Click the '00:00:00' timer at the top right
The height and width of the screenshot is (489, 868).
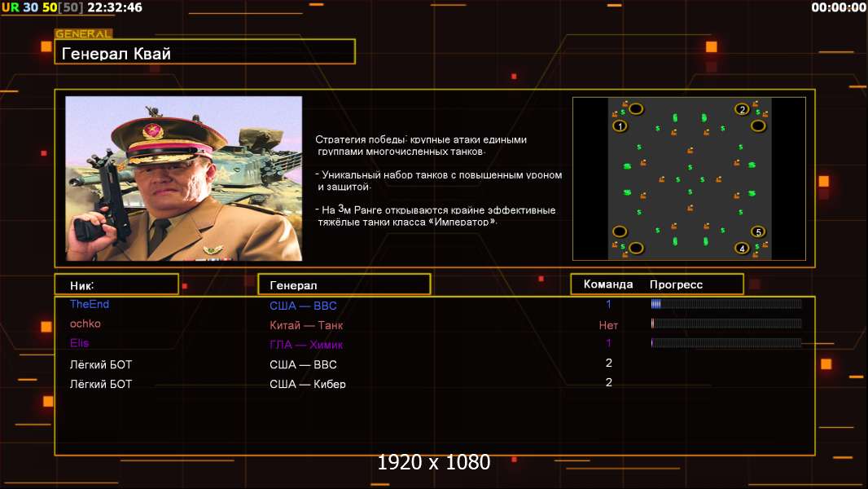point(838,7)
